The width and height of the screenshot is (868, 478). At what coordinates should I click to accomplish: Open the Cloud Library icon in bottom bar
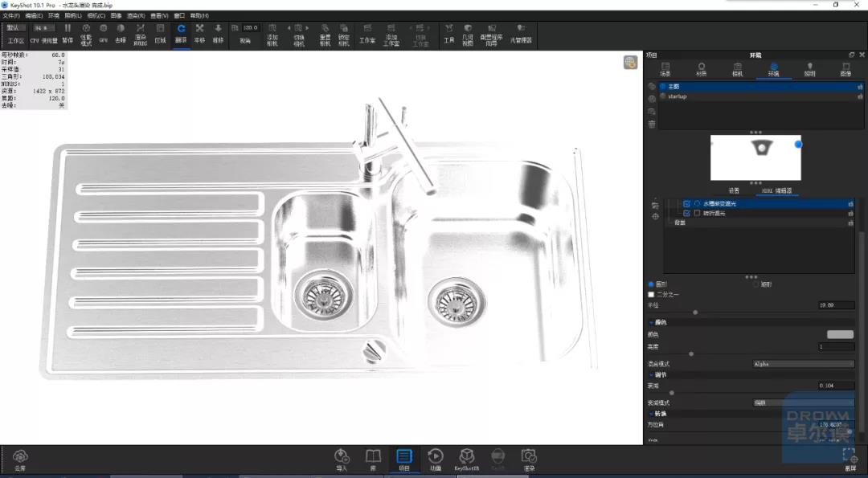20,460
